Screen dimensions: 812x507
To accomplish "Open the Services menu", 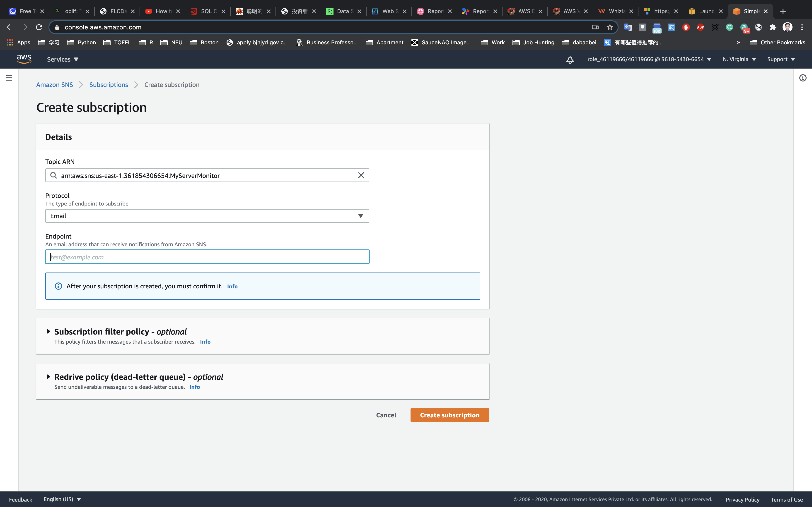I will 62,59.
